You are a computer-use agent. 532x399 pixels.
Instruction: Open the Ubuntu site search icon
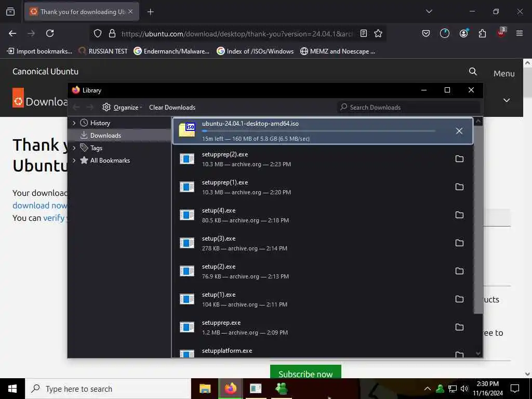473,71
